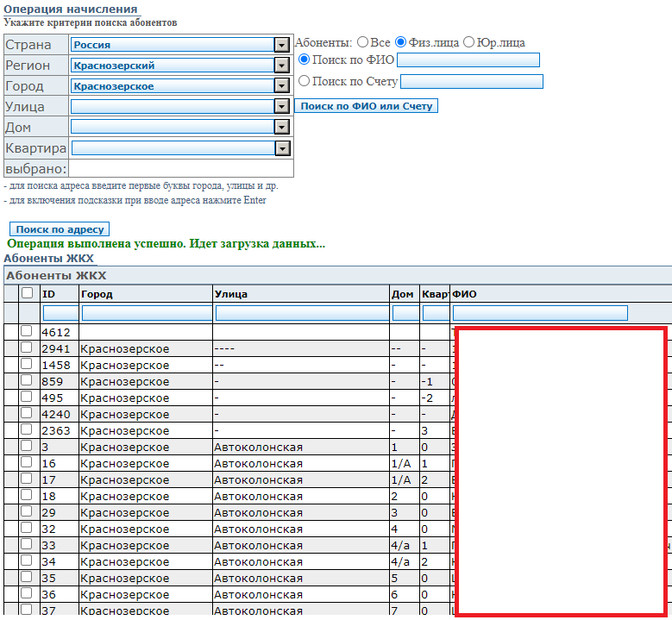The width and height of the screenshot is (672, 620).
Task: Select checkbox for row ID 33
Action: click(27, 544)
